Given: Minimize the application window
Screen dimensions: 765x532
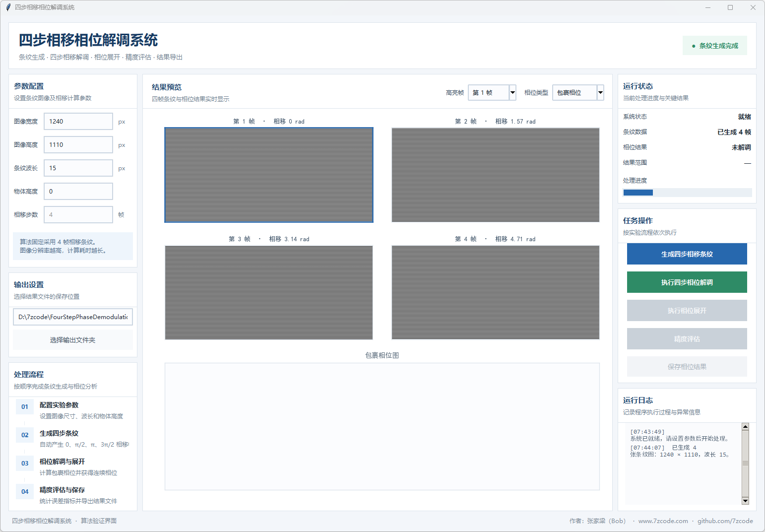Looking at the screenshot, I should point(708,7).
